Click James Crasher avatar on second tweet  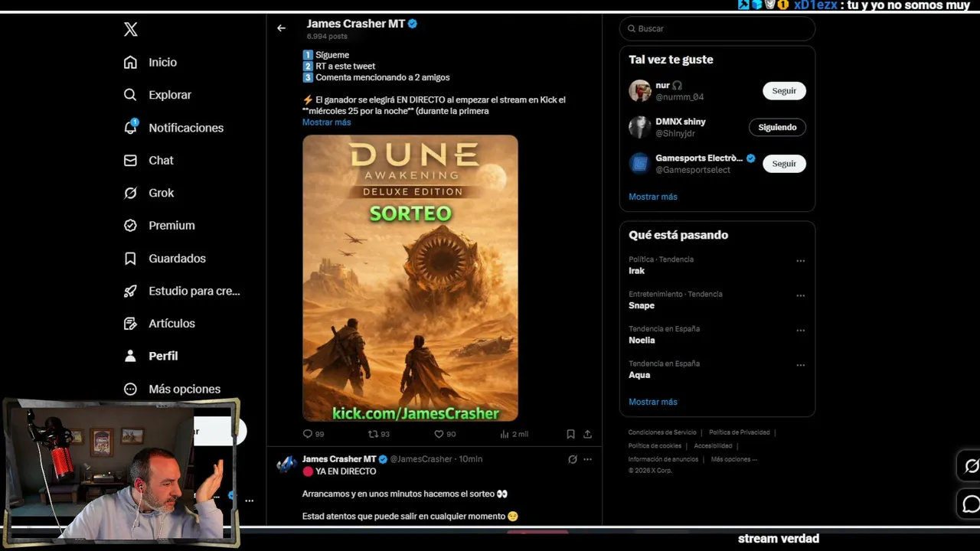[286, 465]
